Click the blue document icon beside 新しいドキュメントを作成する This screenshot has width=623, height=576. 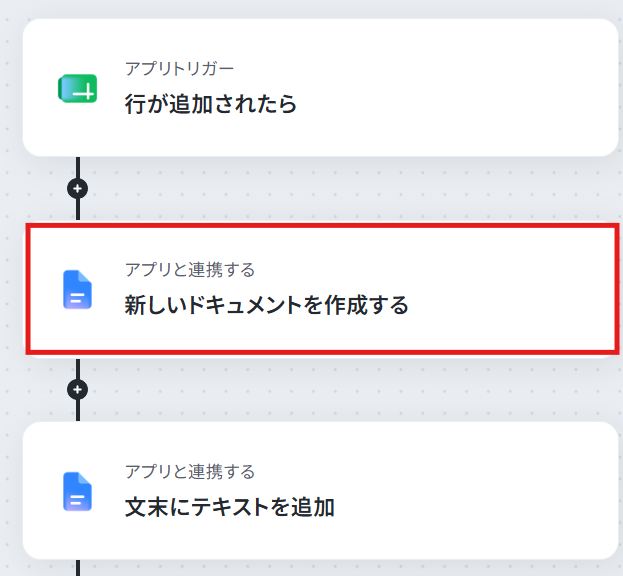tap(77, 290)
